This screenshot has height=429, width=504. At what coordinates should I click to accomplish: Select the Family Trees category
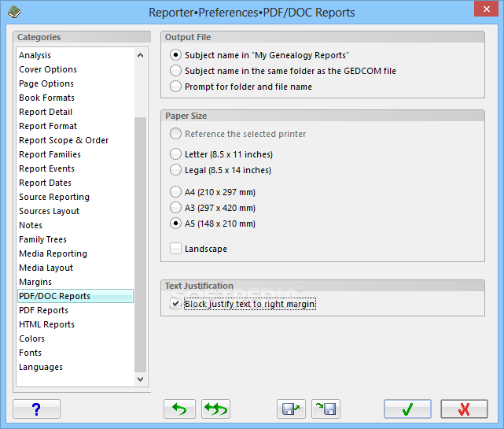click(x=75, y=239)
